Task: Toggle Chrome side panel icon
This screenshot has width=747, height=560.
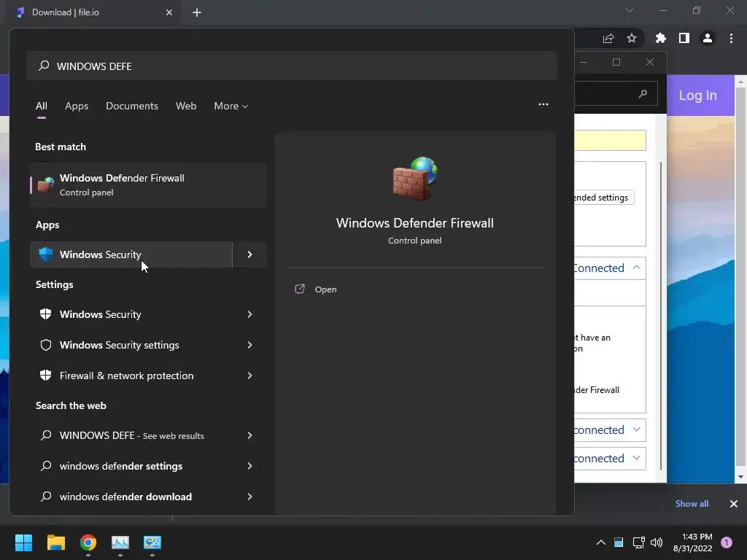Action: click(x=684, y=38)
